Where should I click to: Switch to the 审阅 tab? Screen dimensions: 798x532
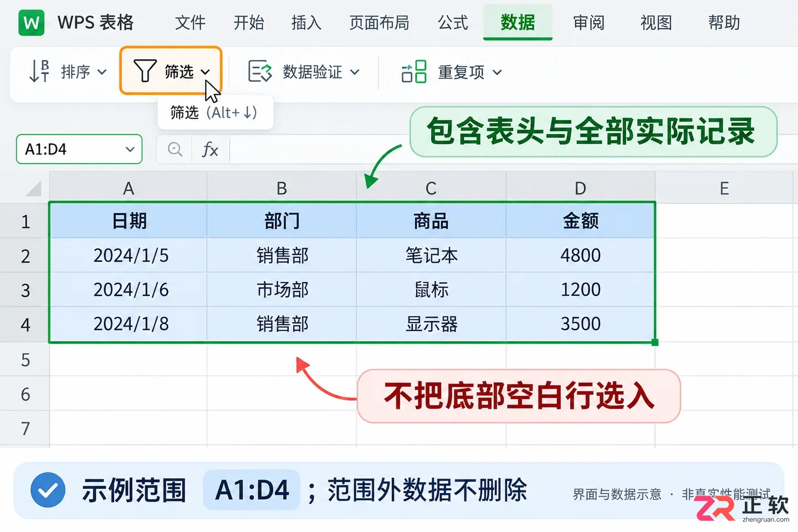tap(589, 23)
